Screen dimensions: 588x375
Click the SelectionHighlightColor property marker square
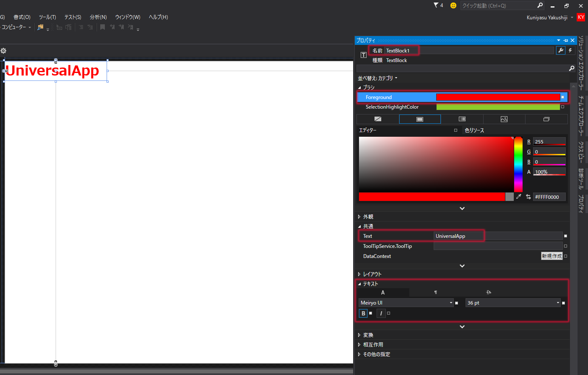[563, 107]
